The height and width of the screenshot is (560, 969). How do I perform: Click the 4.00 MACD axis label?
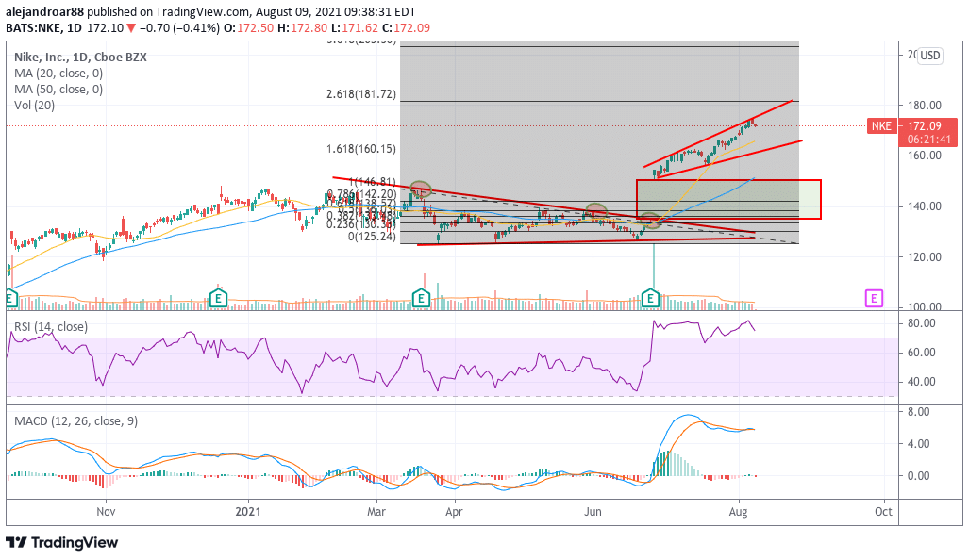[x=918, y=444]
